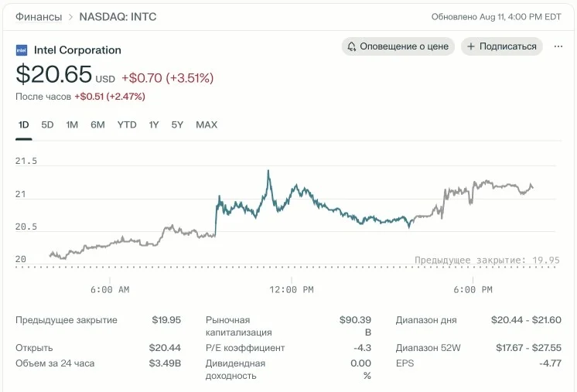
Task: Open the Финансы breadcrumb link
Action: [x=39, y=17]
